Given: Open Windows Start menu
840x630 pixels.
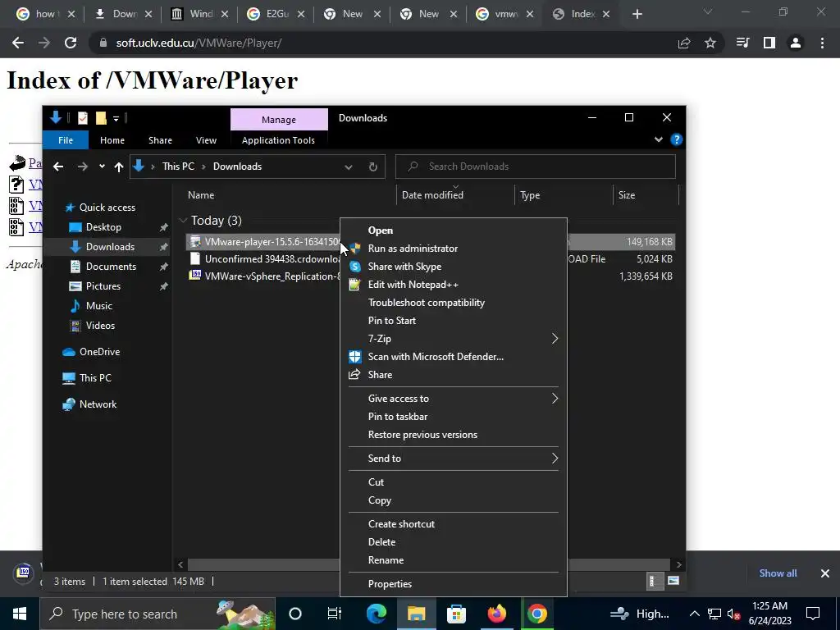Looking at the screenshot, I should click(20, 614).
